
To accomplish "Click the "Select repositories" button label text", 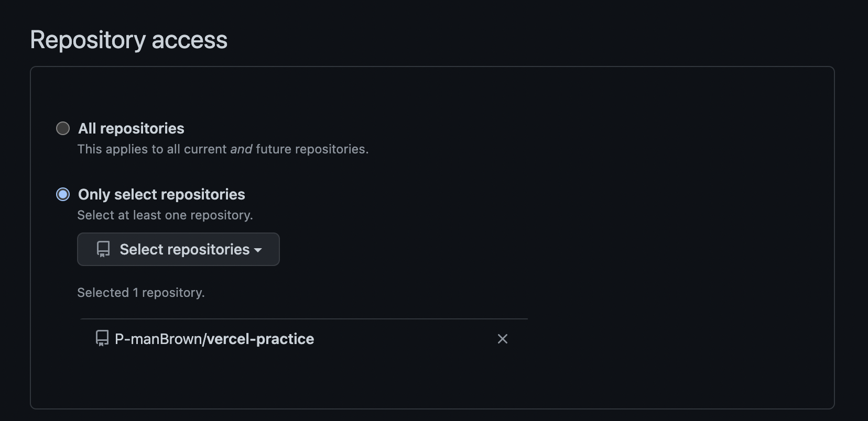I will tap(185, 249).
